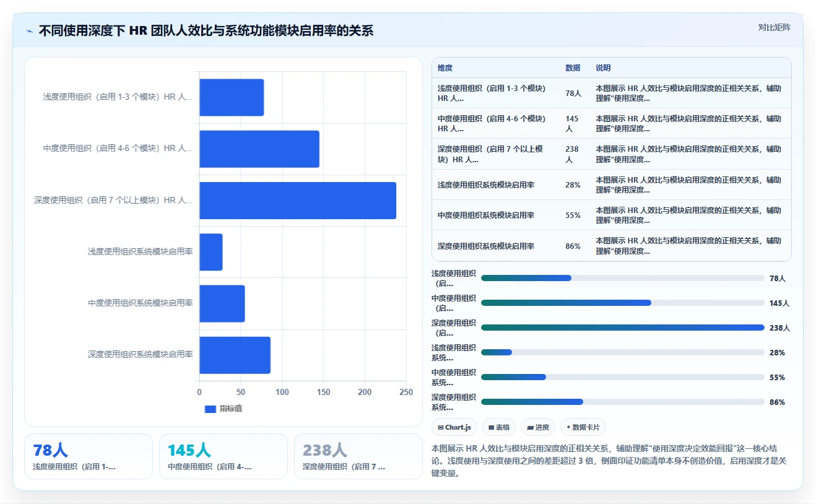Viewport: 816px width, 504px height.
Task: Click the 55% progress bar
Action: [x=623, y=377]
